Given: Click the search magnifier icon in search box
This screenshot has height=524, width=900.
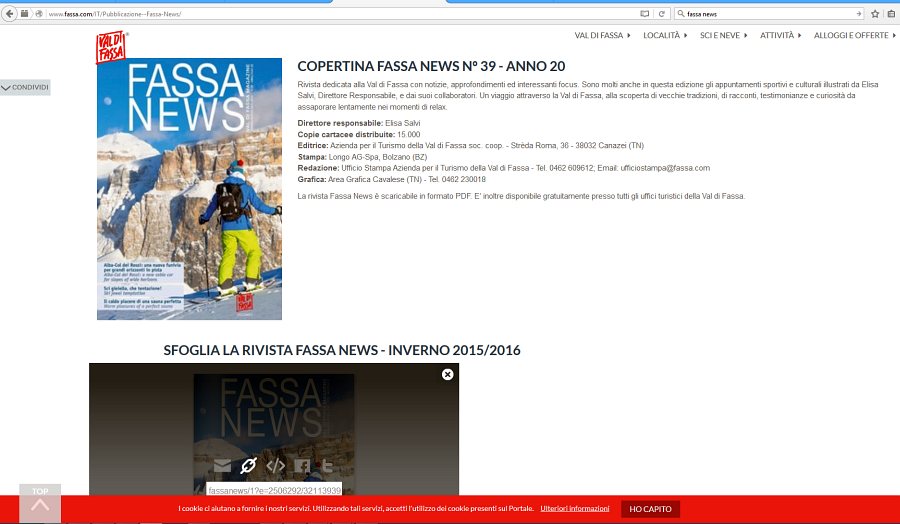Looking at the screenshot, I should [681, 14].
